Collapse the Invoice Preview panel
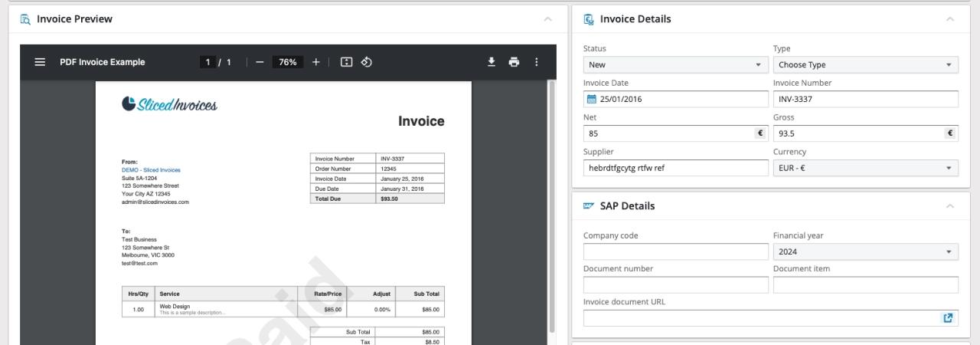Image resolution: width=980 pixels, height=345 pixels. (547, 19)
